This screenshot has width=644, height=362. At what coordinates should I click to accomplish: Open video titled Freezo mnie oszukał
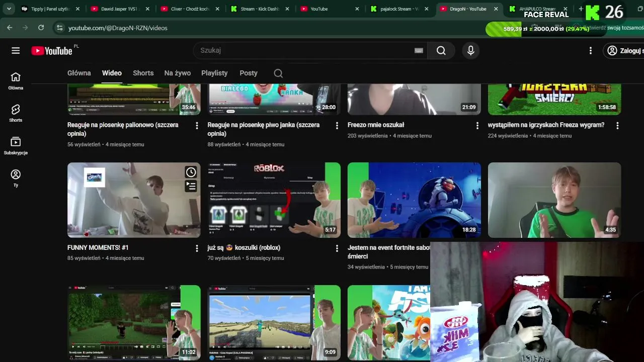pos(376,125)
